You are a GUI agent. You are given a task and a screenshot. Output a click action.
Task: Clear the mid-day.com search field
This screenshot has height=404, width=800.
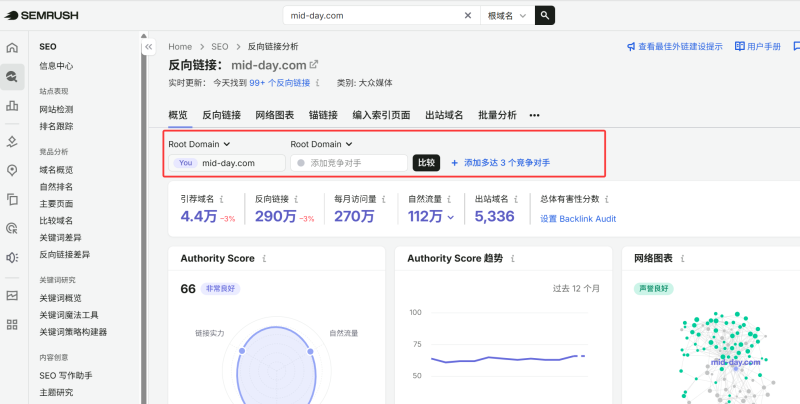tap(467, 15)
